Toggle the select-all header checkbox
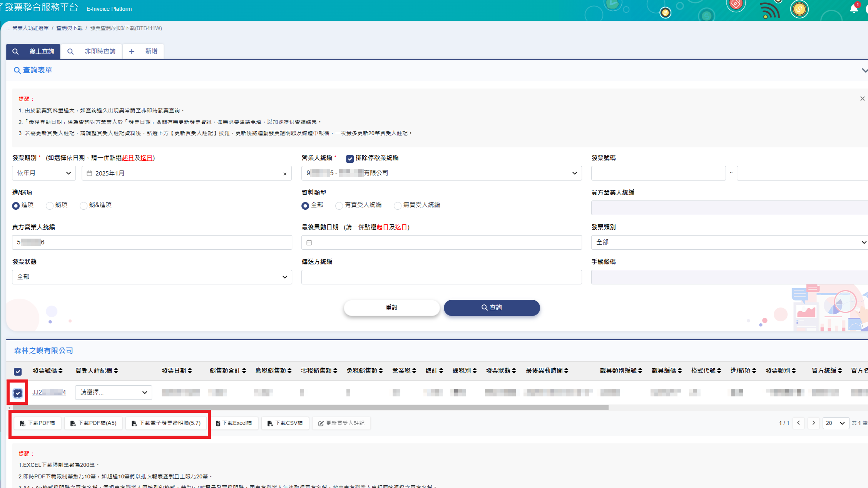The height and width of the screenshot is (488, 868). pos(18,371)
